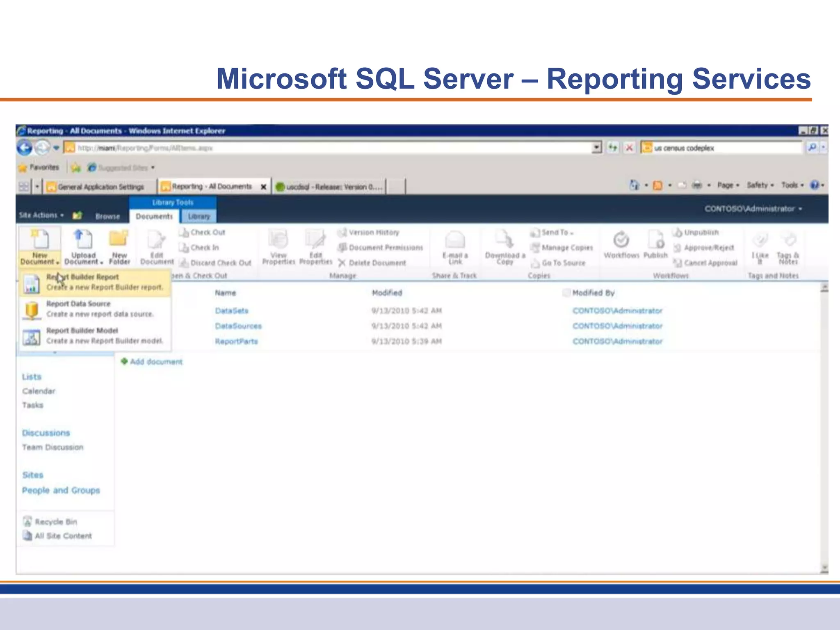Click Manage Copies
The width and height of the screenshot is (840, 630).
click(x=562, y=248)
